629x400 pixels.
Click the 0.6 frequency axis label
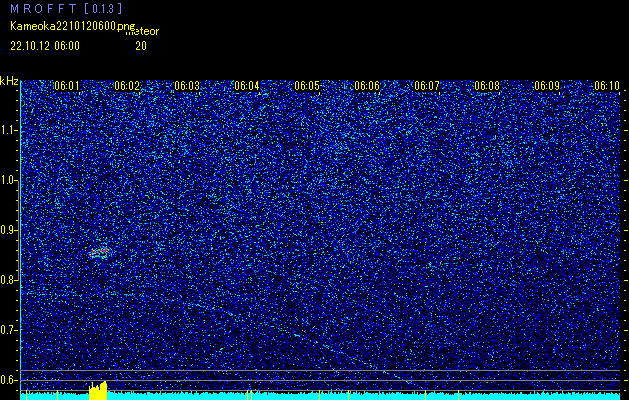point(8,380)
